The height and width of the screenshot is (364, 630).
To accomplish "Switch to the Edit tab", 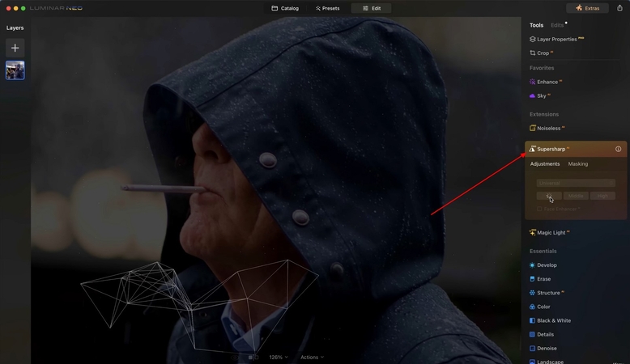I will pos(371,8).
